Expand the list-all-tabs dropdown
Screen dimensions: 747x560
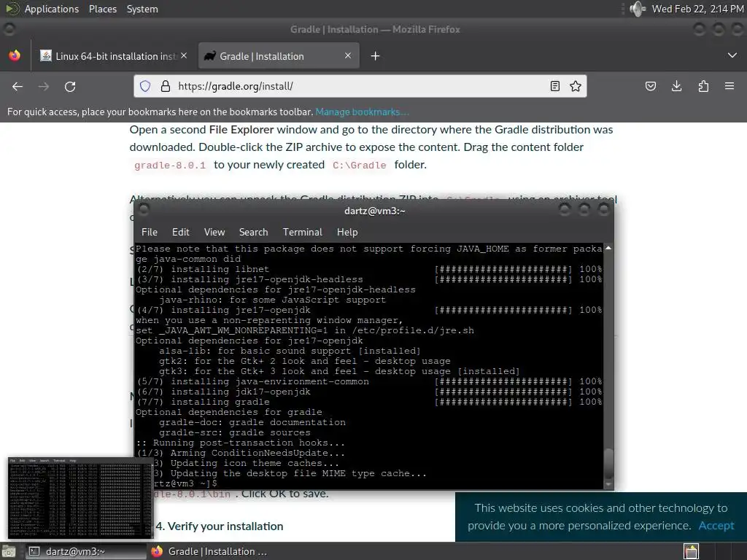pyautogui.click(x=732, y=55)
